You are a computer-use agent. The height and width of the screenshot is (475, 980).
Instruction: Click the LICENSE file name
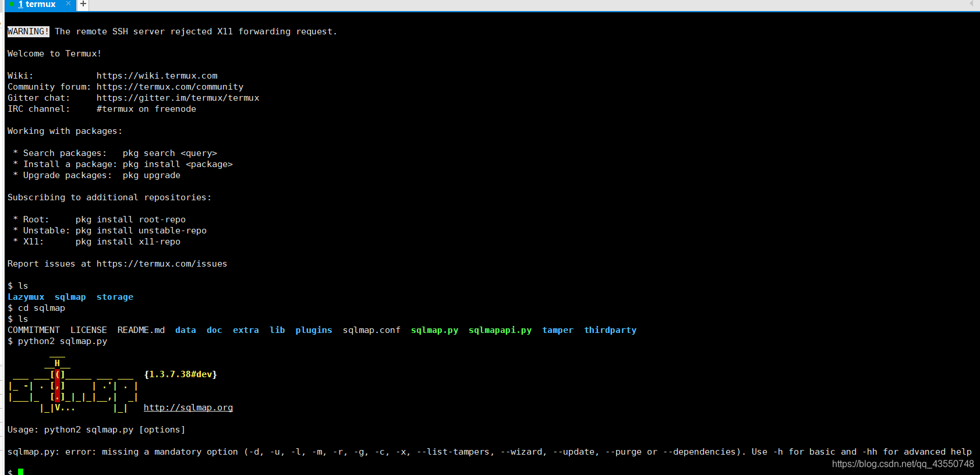click(89, 330)
